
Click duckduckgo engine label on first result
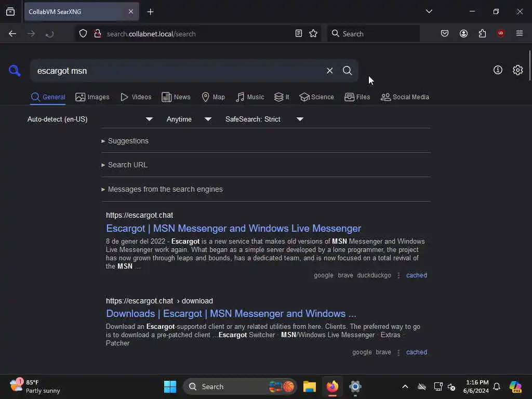coord(374,275)
